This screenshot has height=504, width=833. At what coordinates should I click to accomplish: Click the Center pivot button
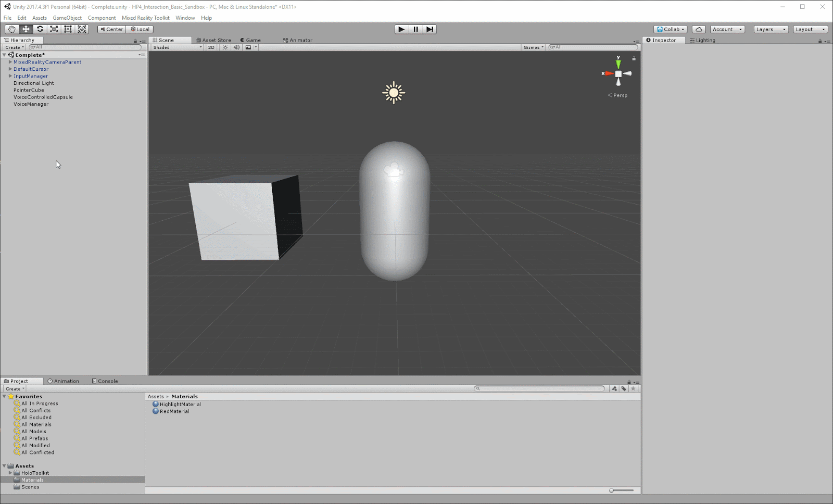click(111, 29)
